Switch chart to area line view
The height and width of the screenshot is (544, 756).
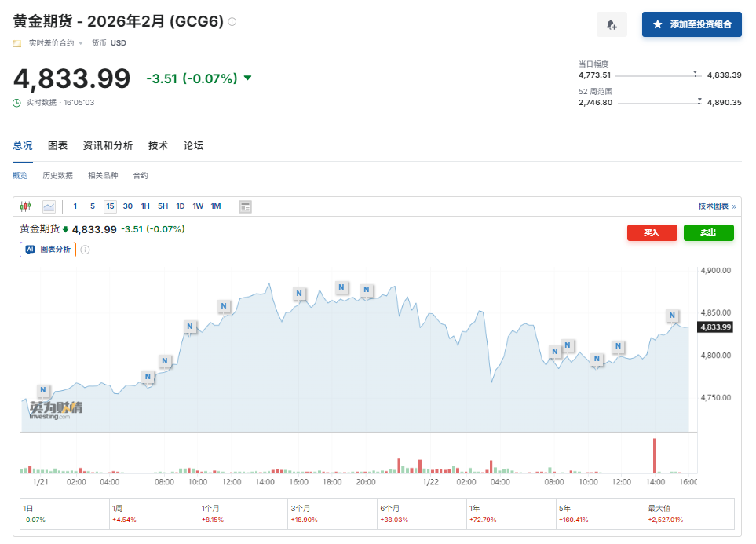coord(49,206)
